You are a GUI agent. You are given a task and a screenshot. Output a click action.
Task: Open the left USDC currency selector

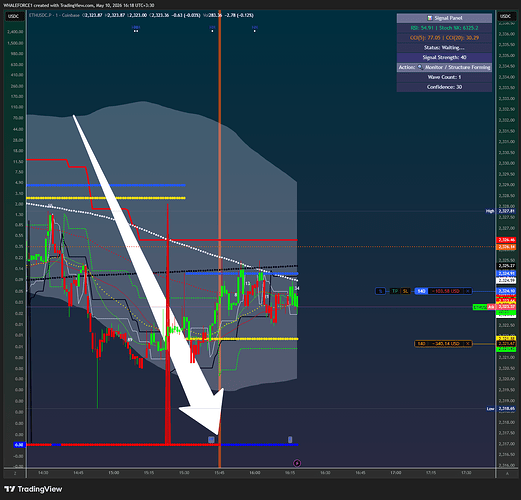[13, 16]
